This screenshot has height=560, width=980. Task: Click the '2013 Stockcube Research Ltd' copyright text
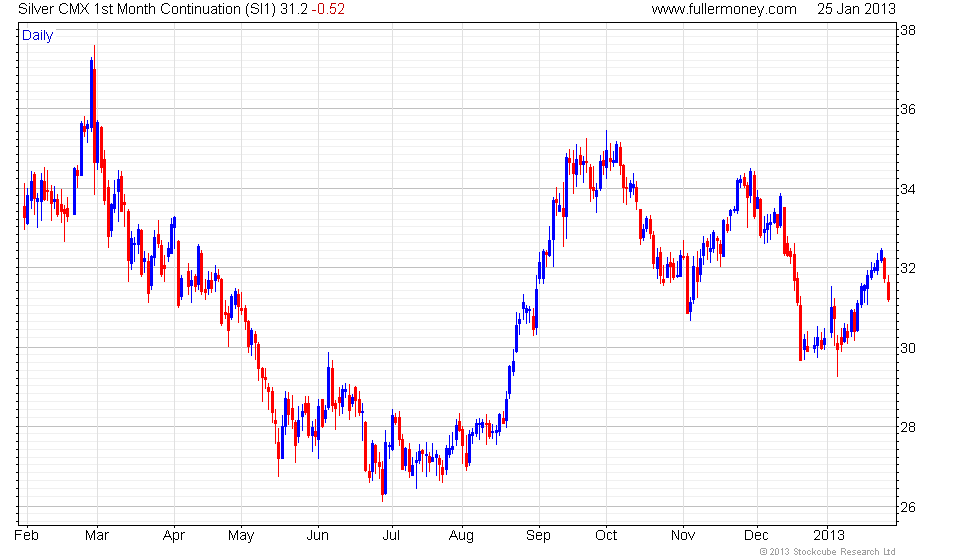828,552
